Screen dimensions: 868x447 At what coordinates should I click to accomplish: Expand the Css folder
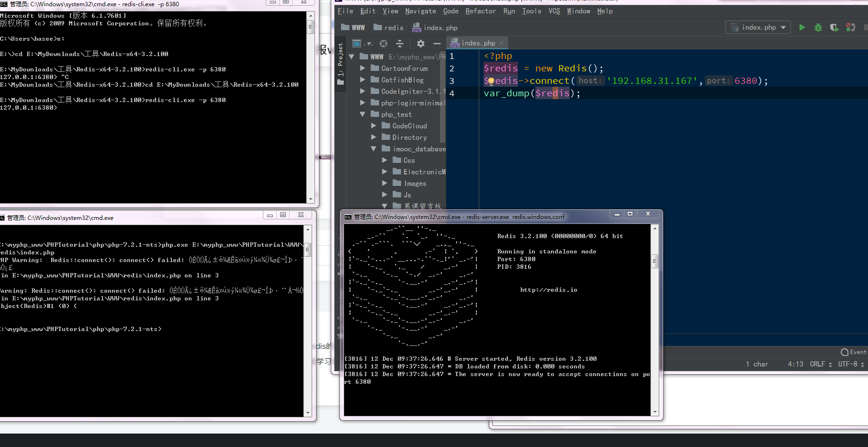point(385,160)
